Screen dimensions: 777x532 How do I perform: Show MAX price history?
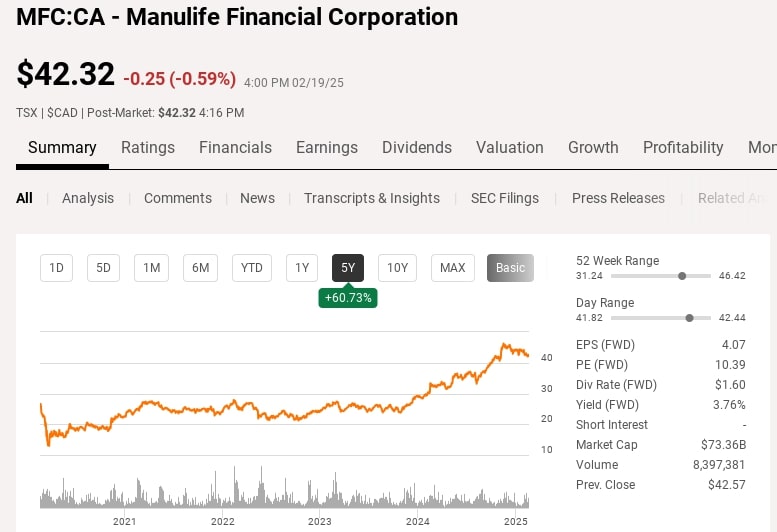(453, 268)
